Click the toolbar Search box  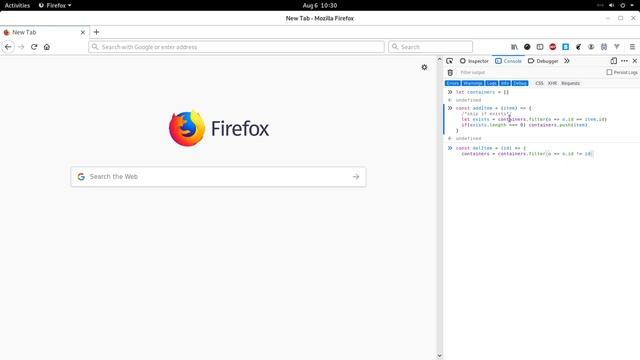point(431,47)
